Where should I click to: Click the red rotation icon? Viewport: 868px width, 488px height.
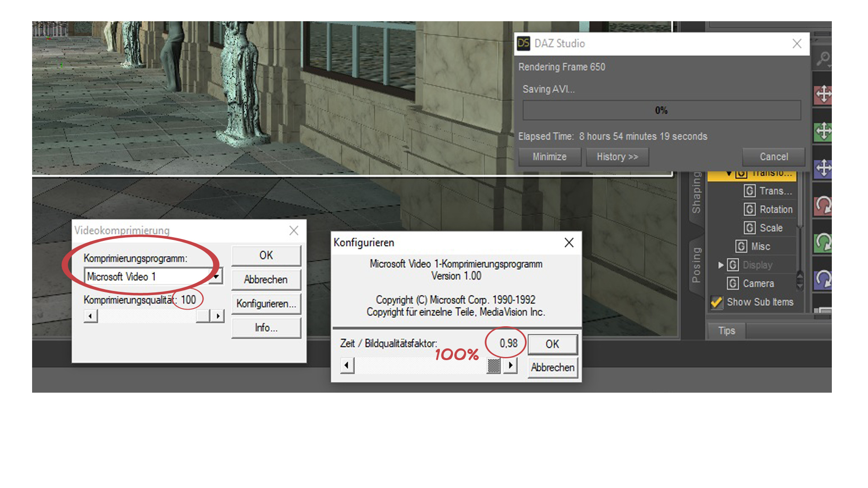(x=823, y=206)
